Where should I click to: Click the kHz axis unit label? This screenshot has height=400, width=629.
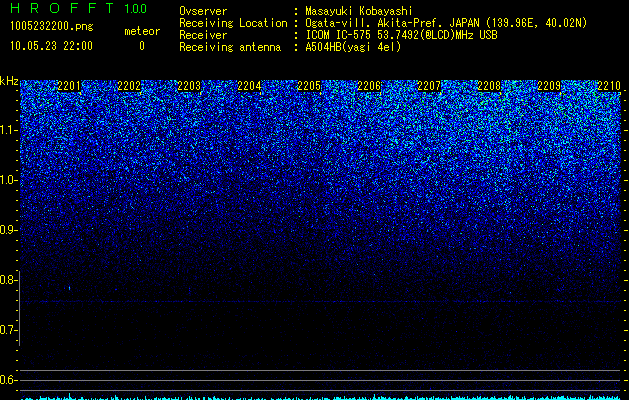[9, 81]
